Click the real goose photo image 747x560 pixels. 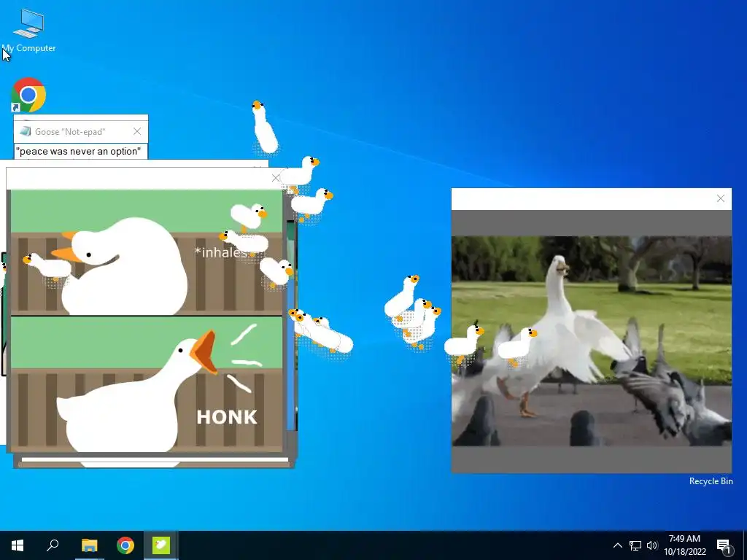pos(591,341)
